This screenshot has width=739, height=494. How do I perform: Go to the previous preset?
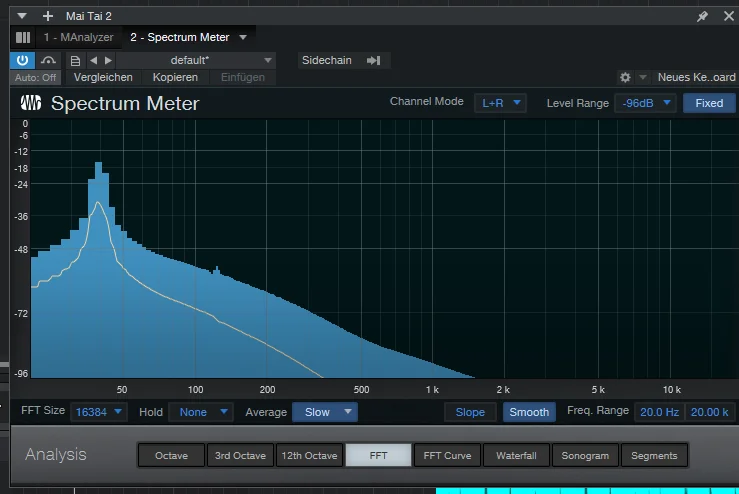pyautogui.click(x=93, y=60)
